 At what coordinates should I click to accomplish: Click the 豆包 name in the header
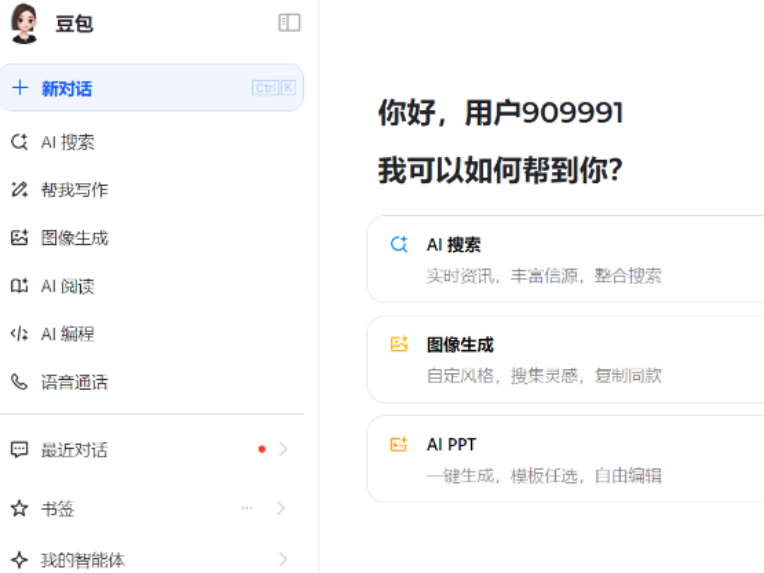[x=74, y=23]
